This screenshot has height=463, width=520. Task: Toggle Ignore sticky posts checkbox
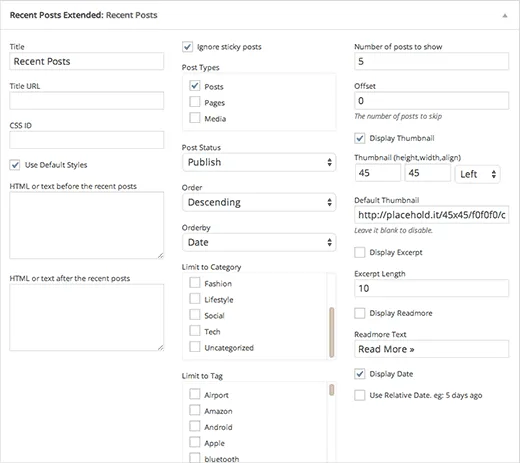click(x=187, y=47)
